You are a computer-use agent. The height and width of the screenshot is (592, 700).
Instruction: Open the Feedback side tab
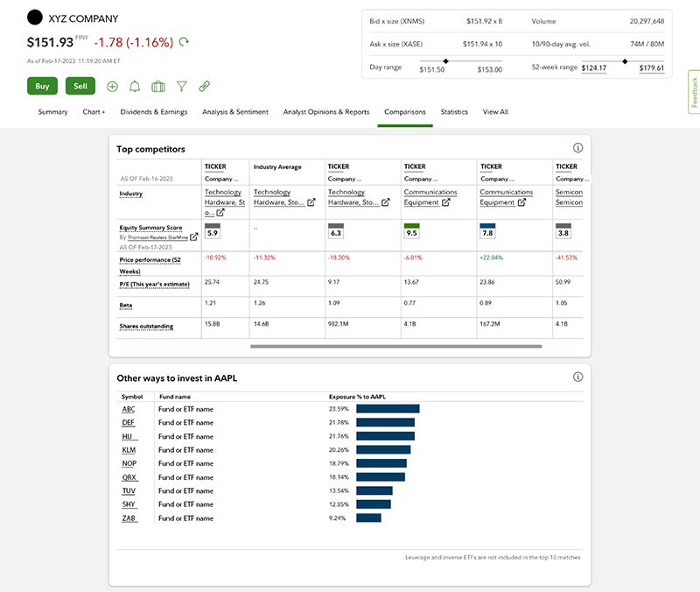(x=694, y=93)
